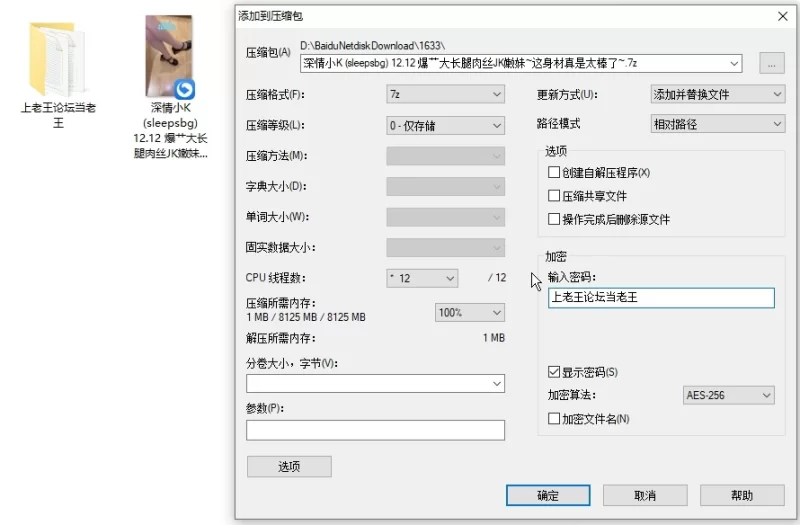The image size is (800, 525).
Task: Open the 更新方式 dropdown
Action: [x=717, y=94]
